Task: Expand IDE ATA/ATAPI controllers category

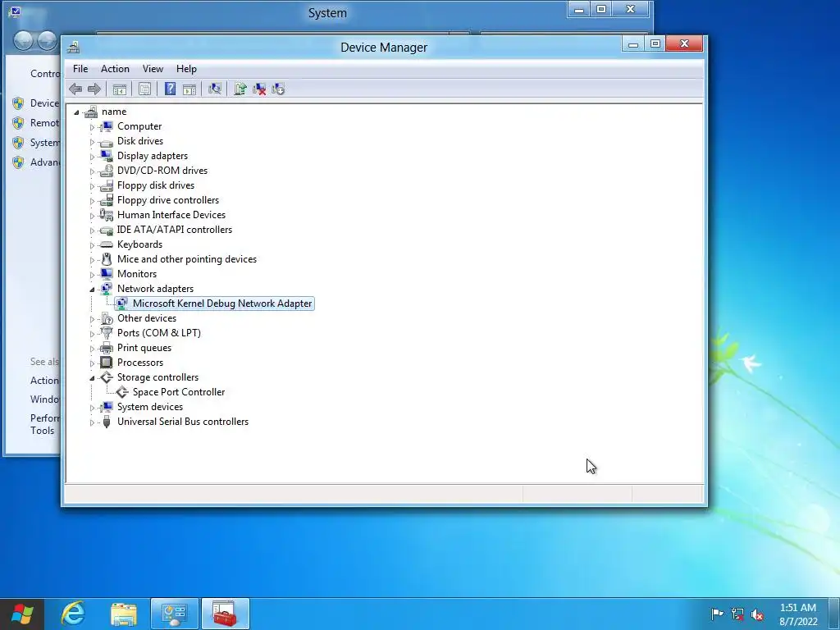Action: (92, 231)
